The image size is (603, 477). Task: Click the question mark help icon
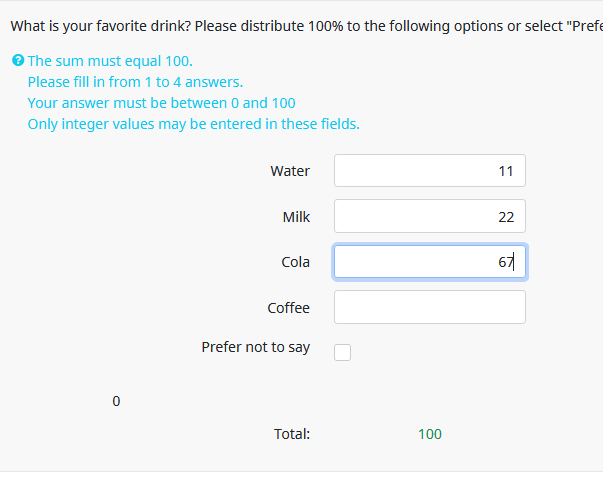[18, 61]
